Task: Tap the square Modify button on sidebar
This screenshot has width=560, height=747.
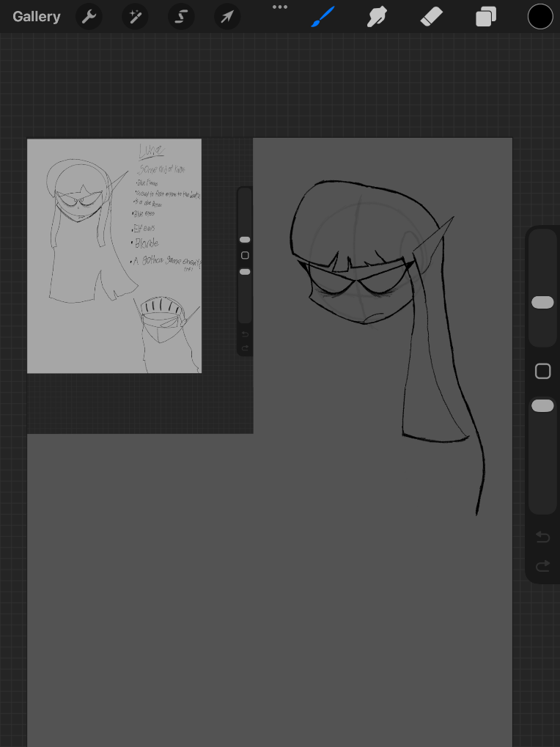Action: point(543,371)
